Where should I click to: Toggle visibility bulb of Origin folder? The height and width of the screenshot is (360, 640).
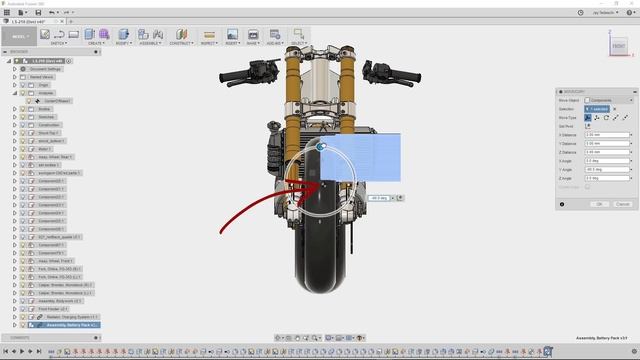23,85
